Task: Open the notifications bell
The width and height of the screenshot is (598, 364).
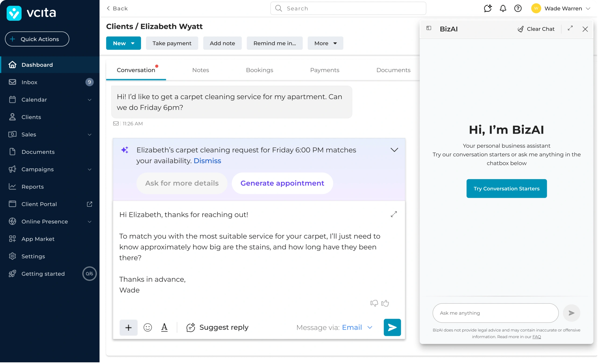Action: click(x=503, y=8)
